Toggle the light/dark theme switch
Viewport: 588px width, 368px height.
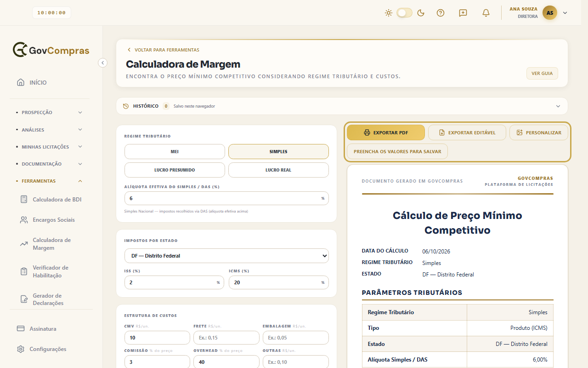coord(405,13)
